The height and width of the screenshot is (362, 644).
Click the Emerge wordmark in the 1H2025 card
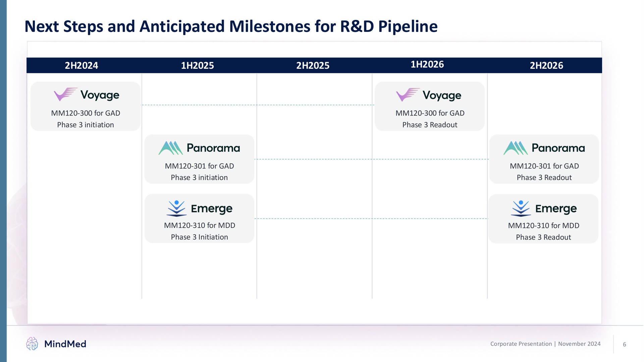pyautogui.click(x=212, y=209)
